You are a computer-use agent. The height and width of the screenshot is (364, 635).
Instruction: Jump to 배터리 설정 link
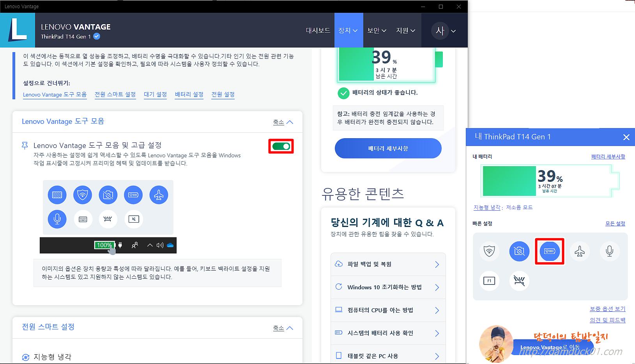[x=189, y=95]
